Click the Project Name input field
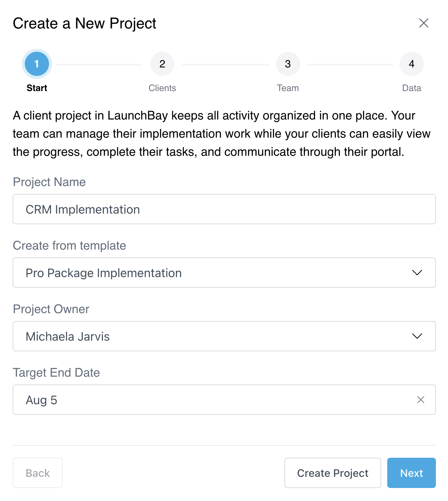Viewport: 448px width, 501px height. (224, 209)
